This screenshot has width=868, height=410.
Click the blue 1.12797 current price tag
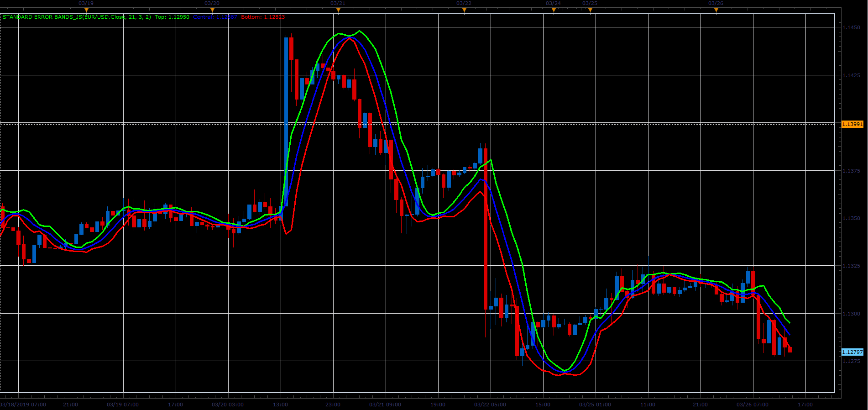pyautogui.click(x=852, y=352)
